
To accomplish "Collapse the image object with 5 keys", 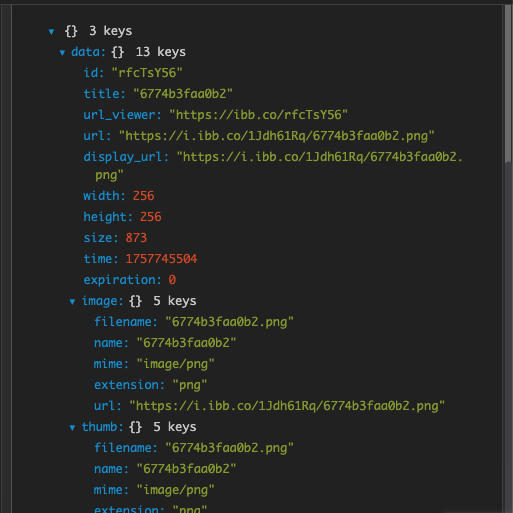I will click(72, 302).
